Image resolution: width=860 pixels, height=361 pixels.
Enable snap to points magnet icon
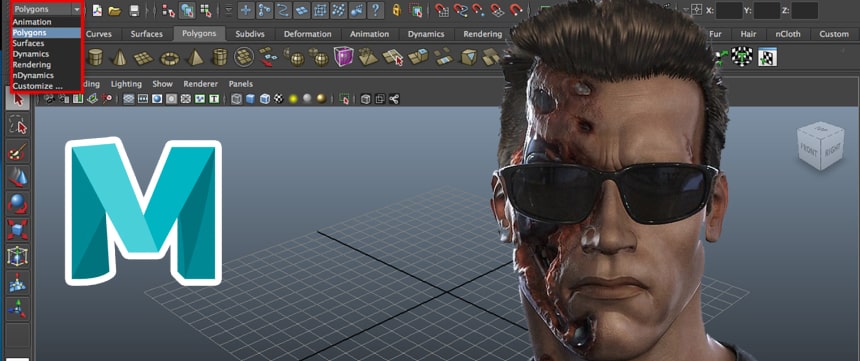478,10
